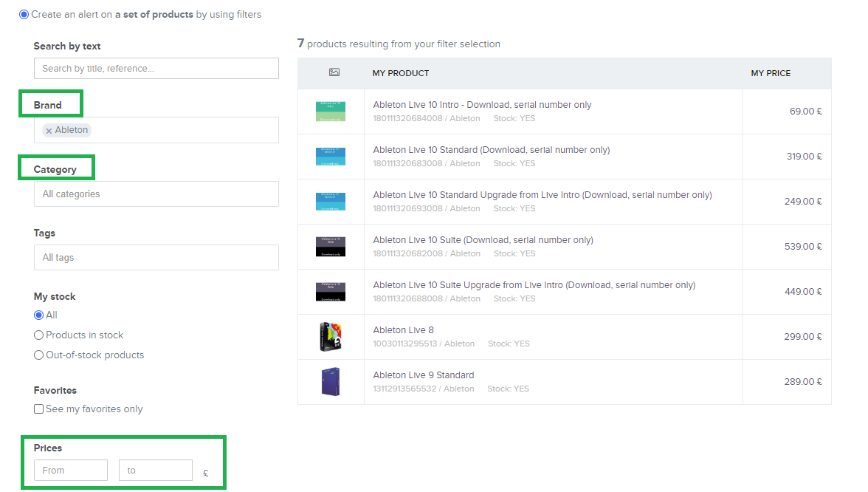
Task: Click 'Live 10 Standard Upgrade from Live Intro' title
Action: pyautogui.click(x=542, y=195)
